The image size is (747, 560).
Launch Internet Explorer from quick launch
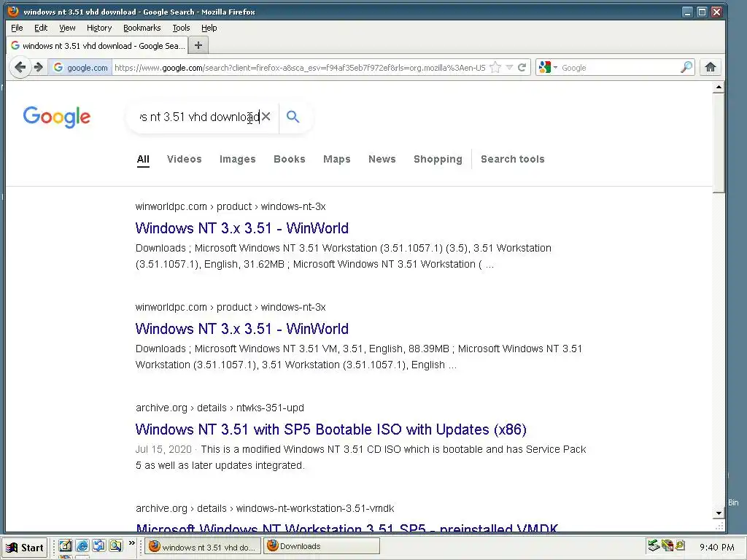(82, 545)
